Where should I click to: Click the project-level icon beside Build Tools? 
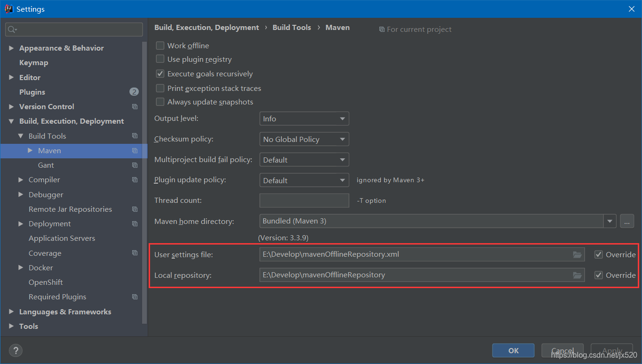click(x=135, y=136)
